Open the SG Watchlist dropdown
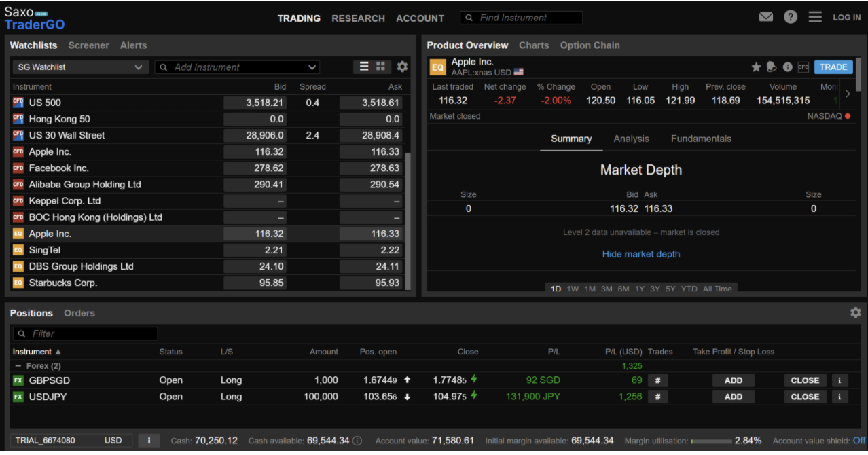Screen dimensions: 868x455 (80, 67)
